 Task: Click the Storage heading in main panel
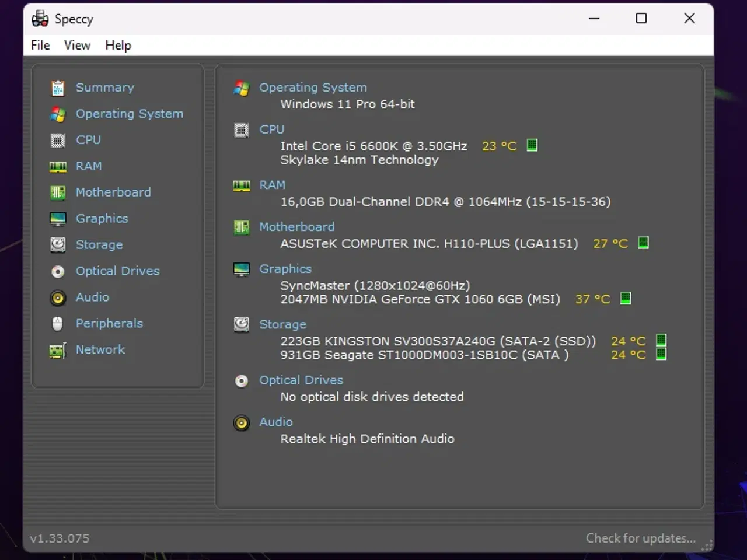point(283,324)
